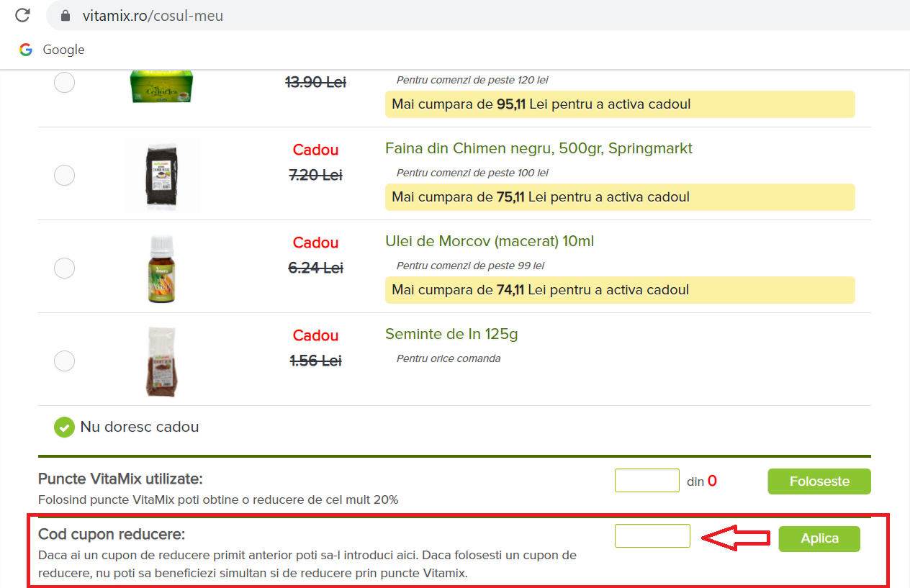Open the Seminte de In 125g link

(451, 334)
